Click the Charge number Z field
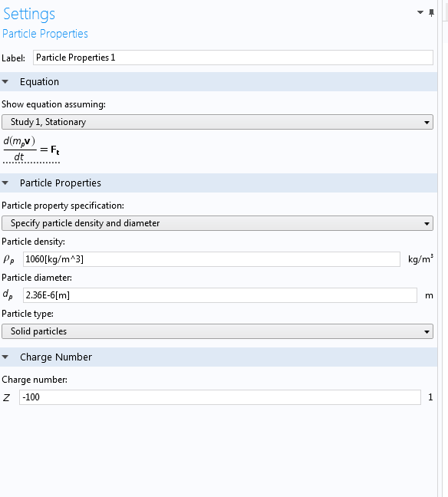Viewport: 448px width, 497px height. click(x=219, y=397)
